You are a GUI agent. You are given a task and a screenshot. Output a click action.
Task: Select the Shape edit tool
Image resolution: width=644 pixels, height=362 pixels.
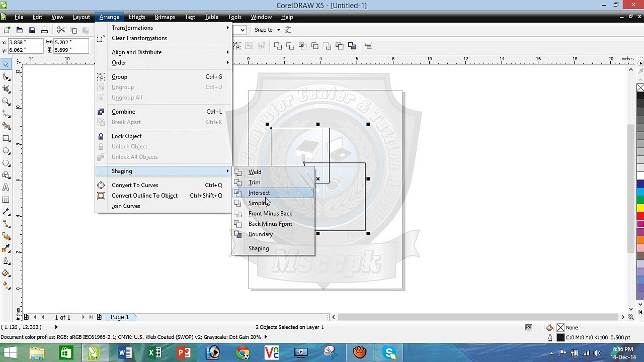(6, 77)
